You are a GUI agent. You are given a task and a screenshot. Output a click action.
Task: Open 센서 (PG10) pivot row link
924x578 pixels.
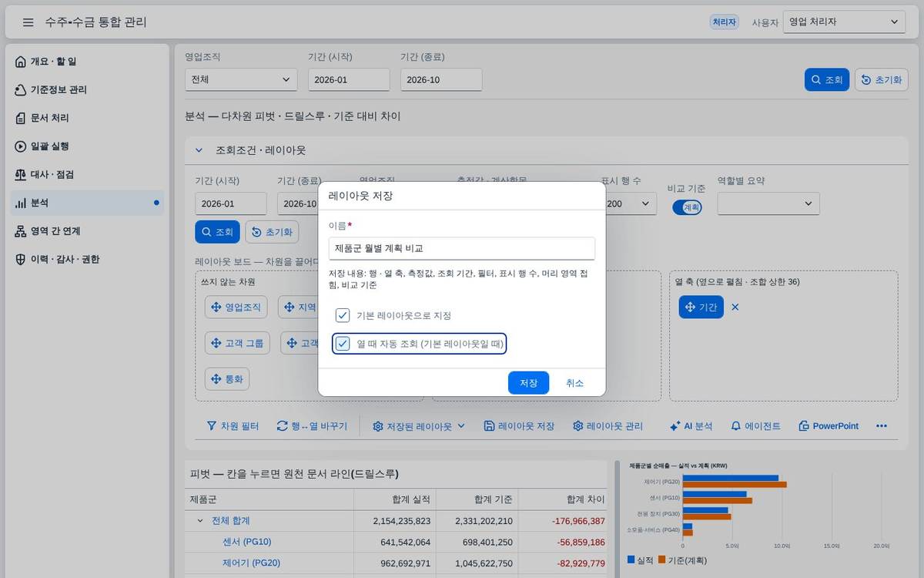pos(246,542)
